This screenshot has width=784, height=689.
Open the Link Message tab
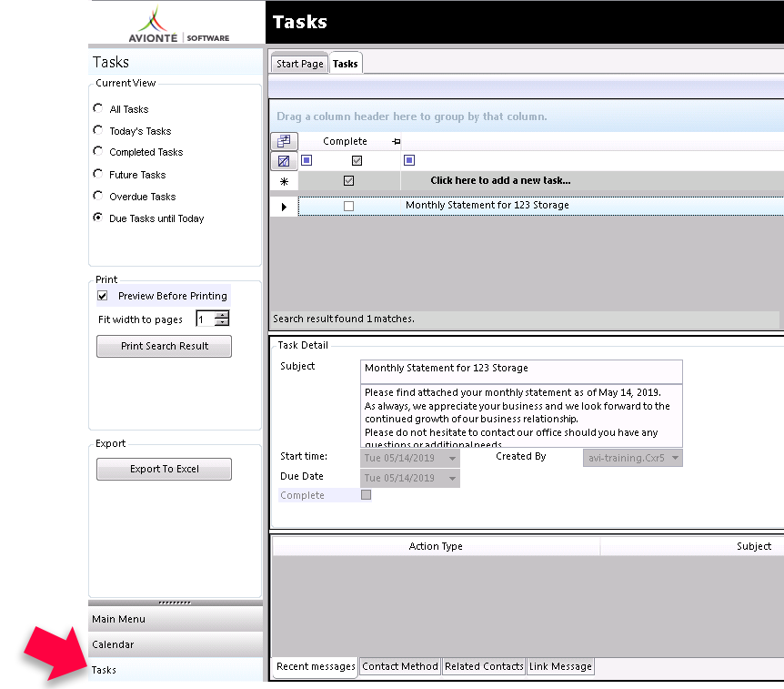coord(560,666)
